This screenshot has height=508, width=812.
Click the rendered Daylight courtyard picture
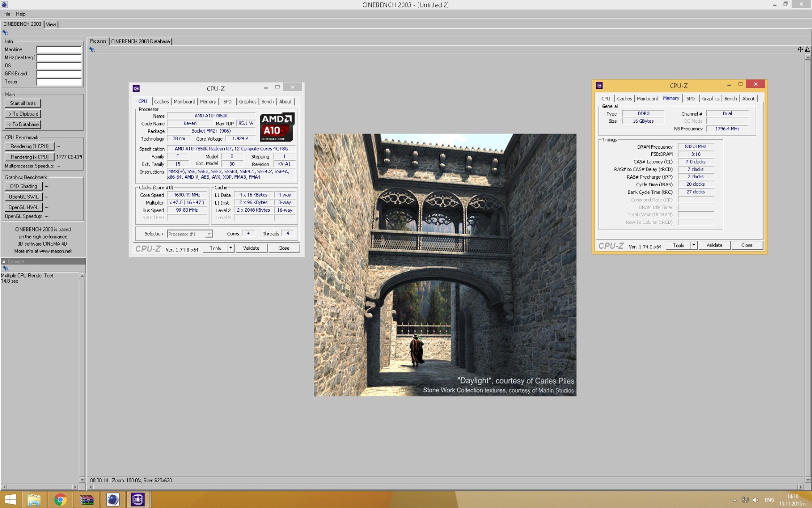[445, 265]
